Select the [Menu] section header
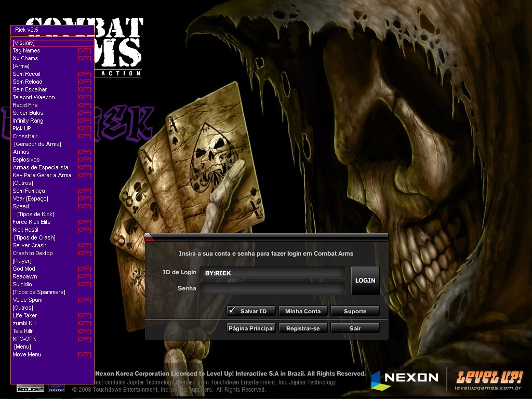 click(x=22, y=347)
